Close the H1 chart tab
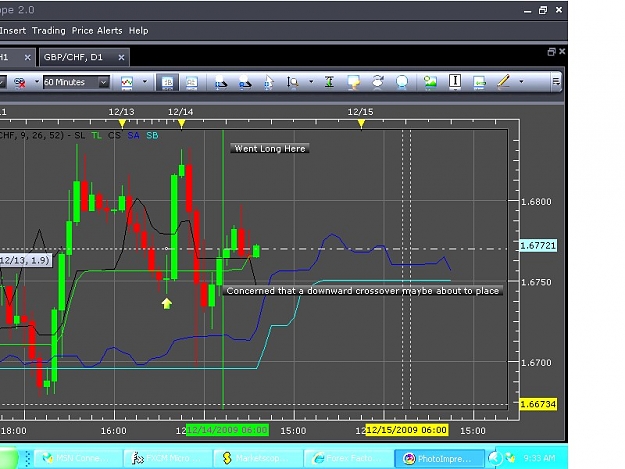 coord(28,58)
